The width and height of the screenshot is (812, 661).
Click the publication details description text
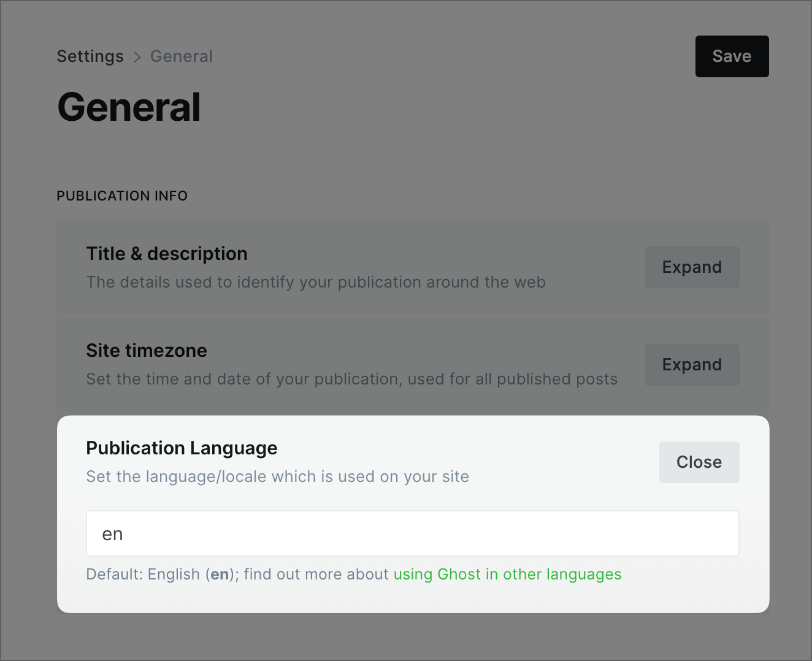click(x=316, y=283)
